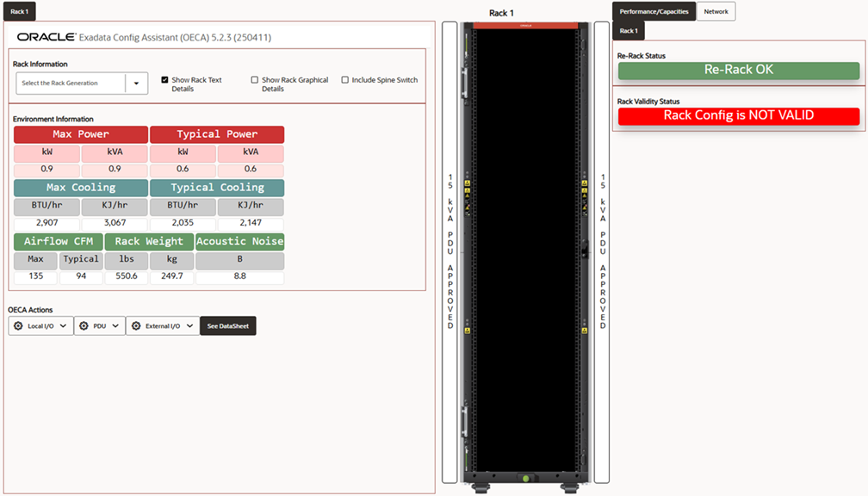Click the Rack Config is NOT VALID banner

coord(739,115)
